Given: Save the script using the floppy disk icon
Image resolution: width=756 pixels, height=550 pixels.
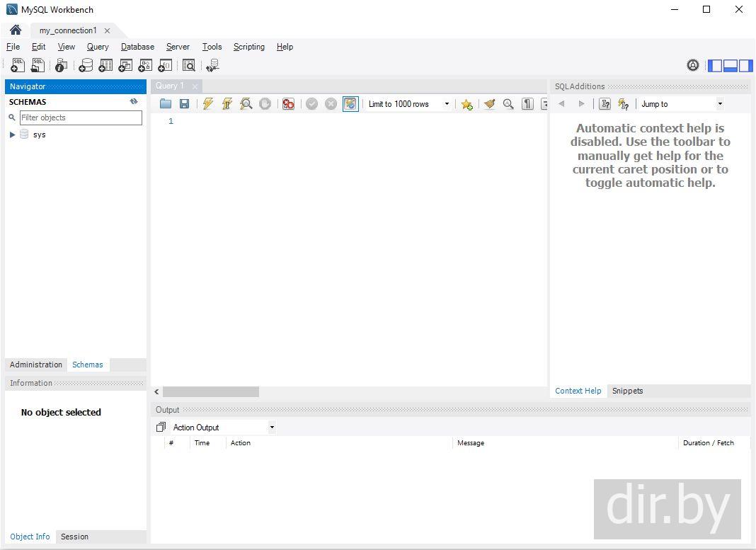Looking at the screenshot, I should click(x=184, y=104).
